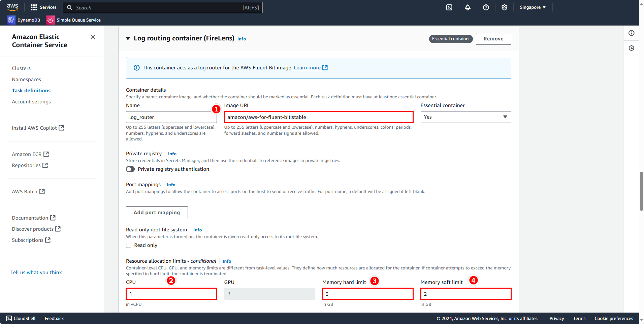
Task: Open the Repositories sidebar link
Action: coord(26,165)
